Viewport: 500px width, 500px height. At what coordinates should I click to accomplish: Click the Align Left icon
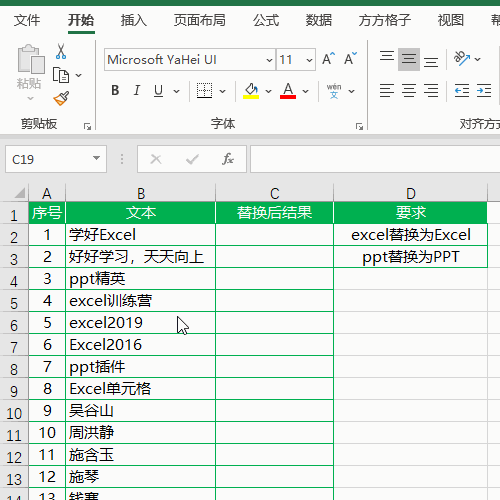click(387, 91)
